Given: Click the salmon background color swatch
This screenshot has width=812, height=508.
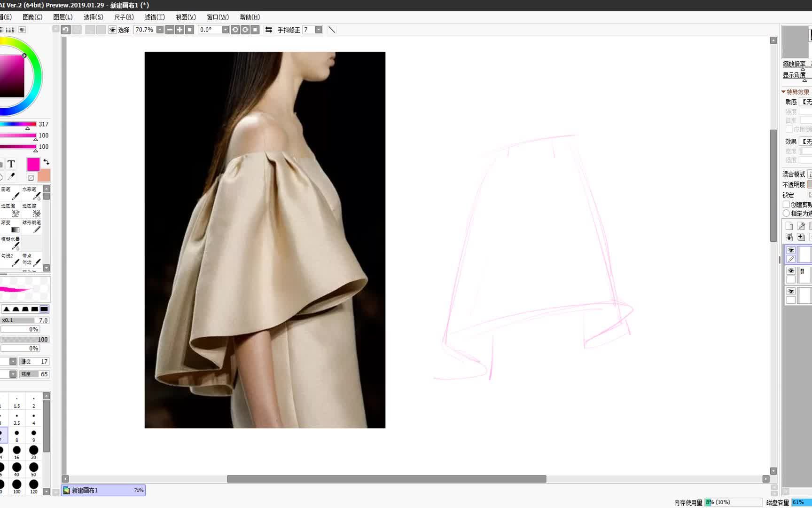Looking at the screenshot, I should coord(44,175).
